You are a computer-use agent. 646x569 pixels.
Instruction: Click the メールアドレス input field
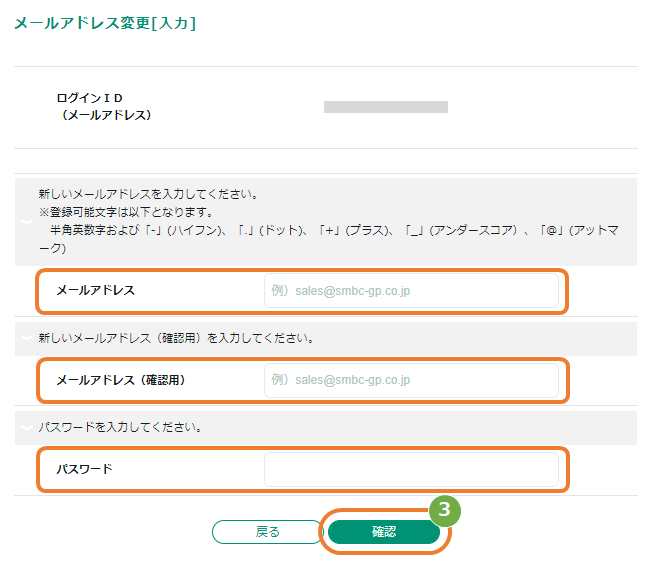point(411,291)
